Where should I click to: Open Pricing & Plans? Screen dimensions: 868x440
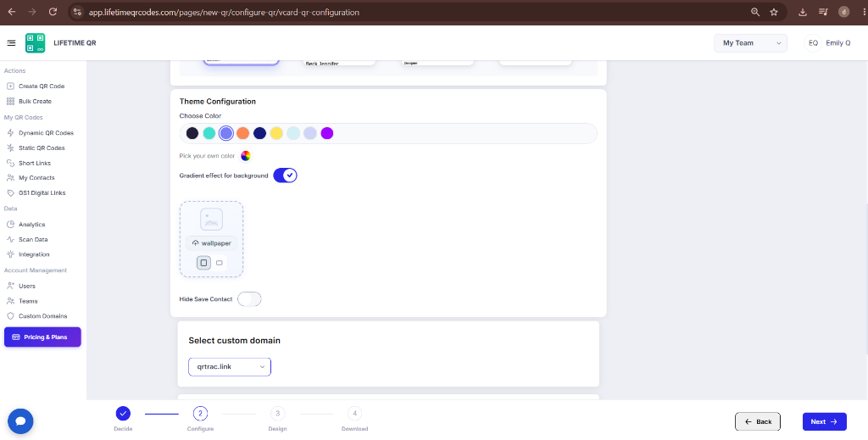(42, 337)
